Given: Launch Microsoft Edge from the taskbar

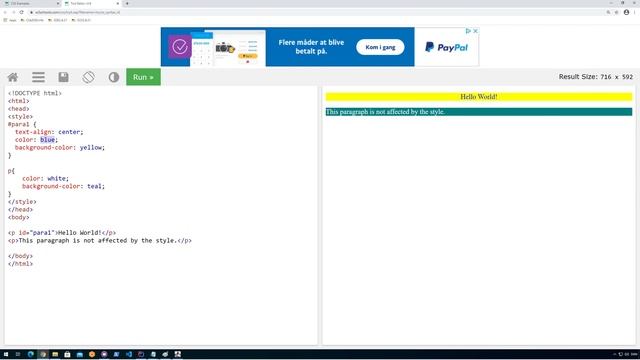Looking at the screenshot, I should [31, 354].
